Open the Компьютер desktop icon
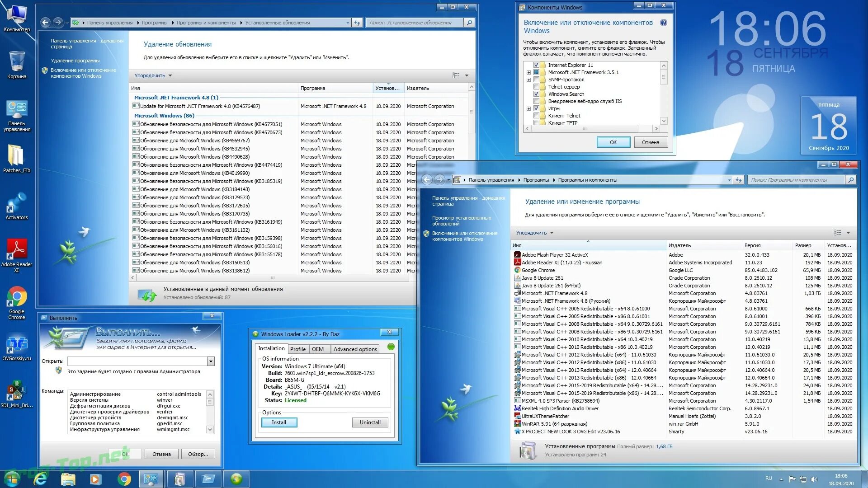Image resolution: width=868 pixels, height=488 pixels. pos(17,18)
